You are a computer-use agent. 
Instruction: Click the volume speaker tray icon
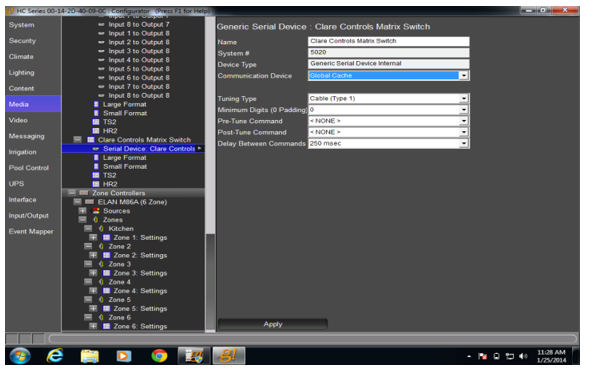click(523, 356)
